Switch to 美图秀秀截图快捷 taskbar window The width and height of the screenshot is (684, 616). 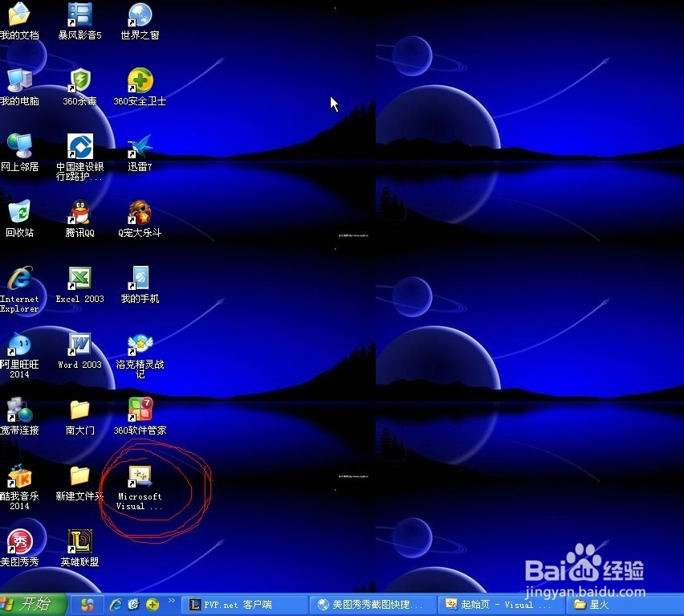(374, 605)
